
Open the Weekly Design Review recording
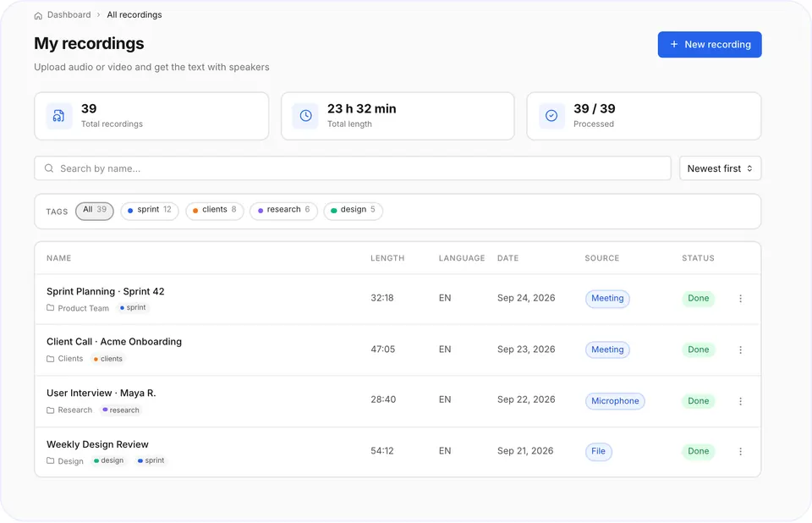97,444
